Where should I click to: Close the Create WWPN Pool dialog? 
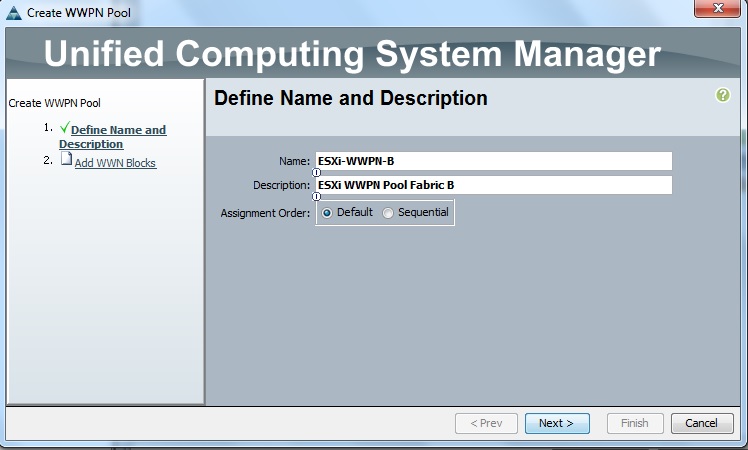pyautogui.click(x=717, y=8)
